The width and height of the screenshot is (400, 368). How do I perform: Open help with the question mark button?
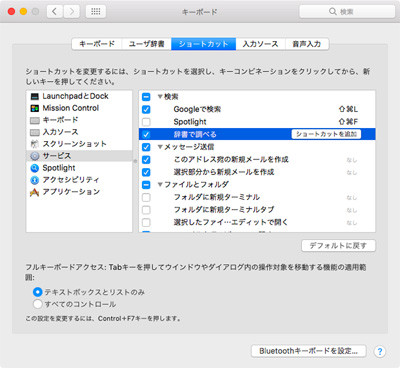pos(380,351)
